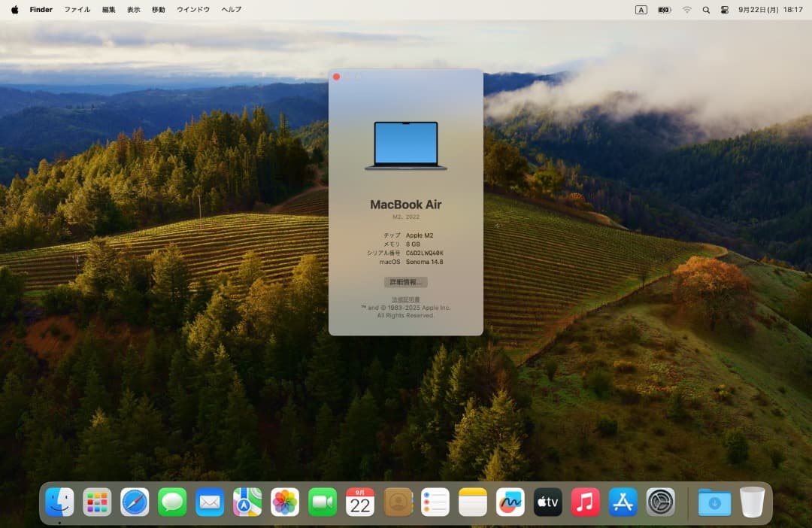812x528 pixels.
Task: Open Music from the Dock
Action: [x=586, y=501]
